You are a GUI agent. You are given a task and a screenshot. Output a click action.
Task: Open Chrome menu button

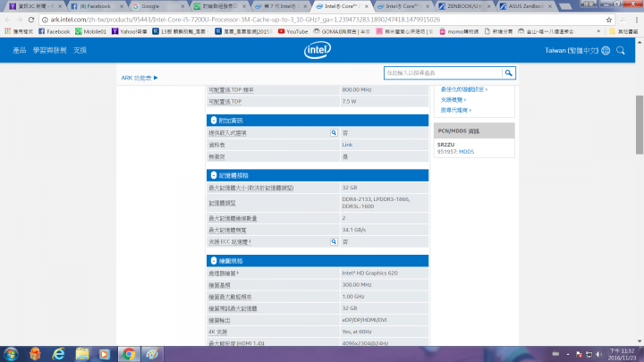point(637,20)
